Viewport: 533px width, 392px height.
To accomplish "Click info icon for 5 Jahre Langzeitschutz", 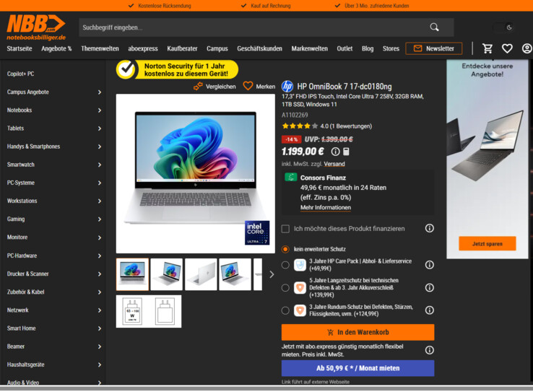I will point(429,288).
